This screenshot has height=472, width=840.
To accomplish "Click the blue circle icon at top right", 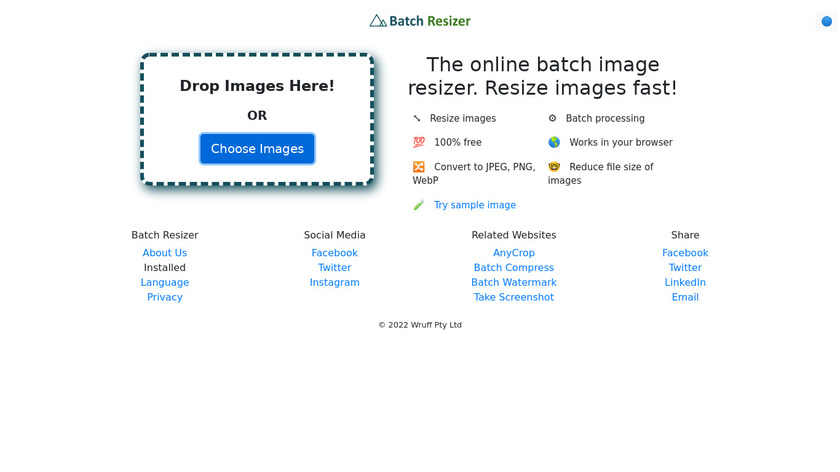I will pyautogui.click(x=827, y=21).
